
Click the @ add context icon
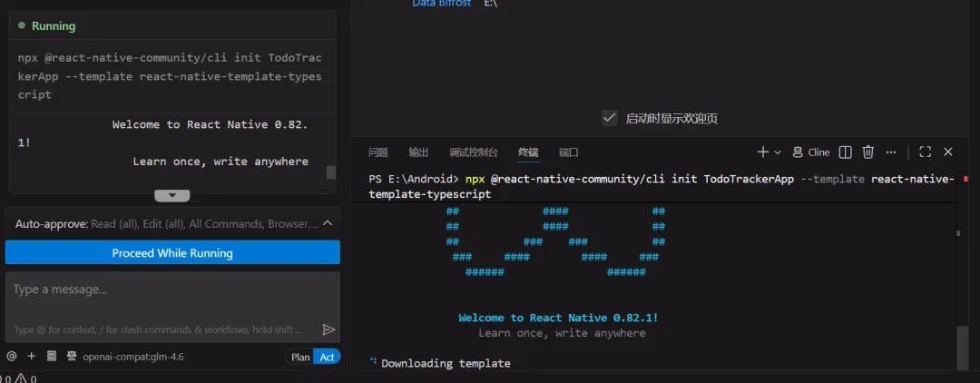[12, 357]
